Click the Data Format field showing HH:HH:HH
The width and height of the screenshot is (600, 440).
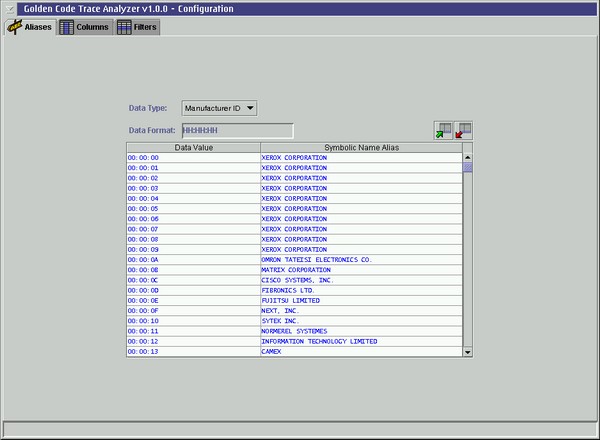[238, 130]
